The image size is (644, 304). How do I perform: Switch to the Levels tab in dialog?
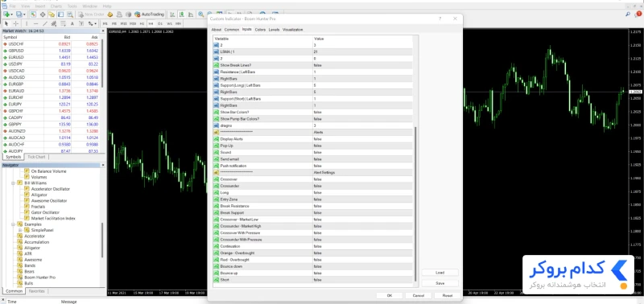pos(274,30)
